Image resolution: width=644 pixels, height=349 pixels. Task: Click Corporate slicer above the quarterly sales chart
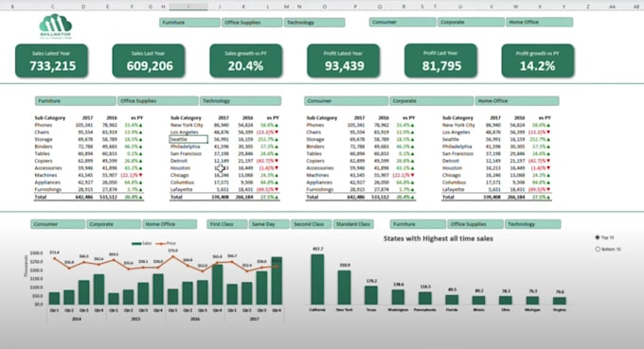(x=114, y=224)
